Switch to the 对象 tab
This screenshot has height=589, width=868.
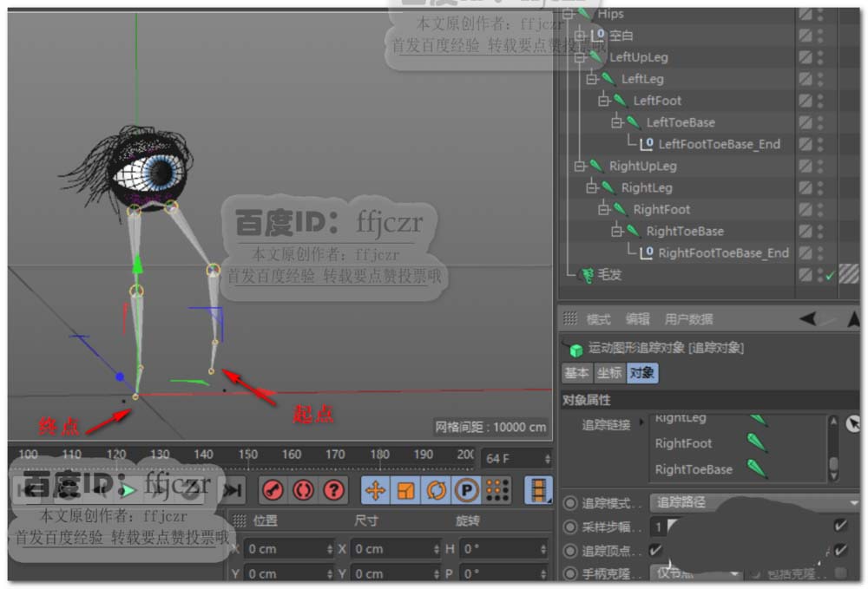[642, 373]
